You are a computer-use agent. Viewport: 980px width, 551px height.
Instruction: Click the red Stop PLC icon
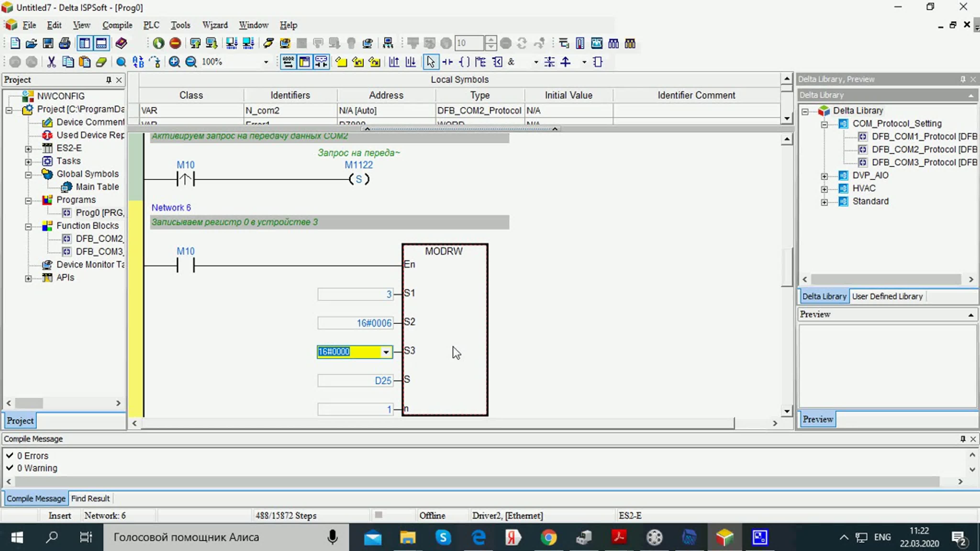click(175, 43)
